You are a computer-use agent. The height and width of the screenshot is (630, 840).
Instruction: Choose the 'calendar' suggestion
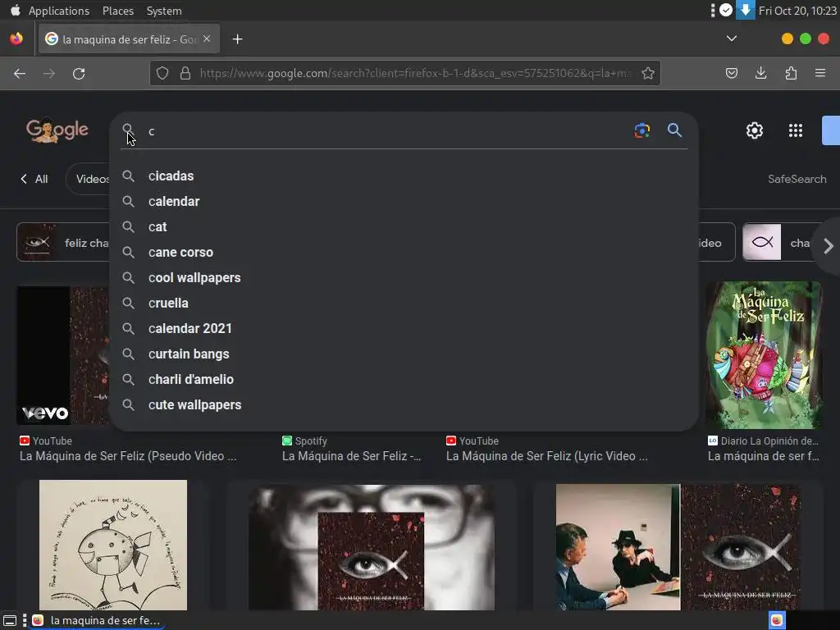click(x=404, y=202)
